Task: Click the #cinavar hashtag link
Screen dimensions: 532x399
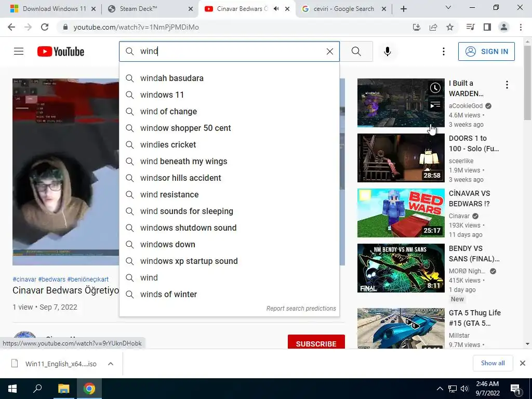Action: coord(24,279)
